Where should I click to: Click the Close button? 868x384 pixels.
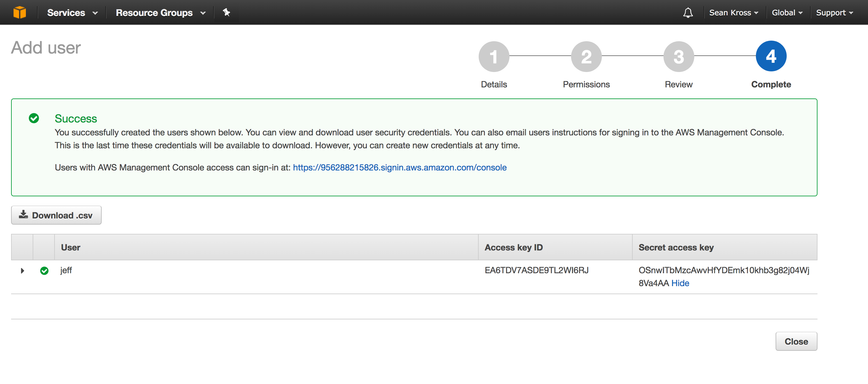[x=796, y=341]
